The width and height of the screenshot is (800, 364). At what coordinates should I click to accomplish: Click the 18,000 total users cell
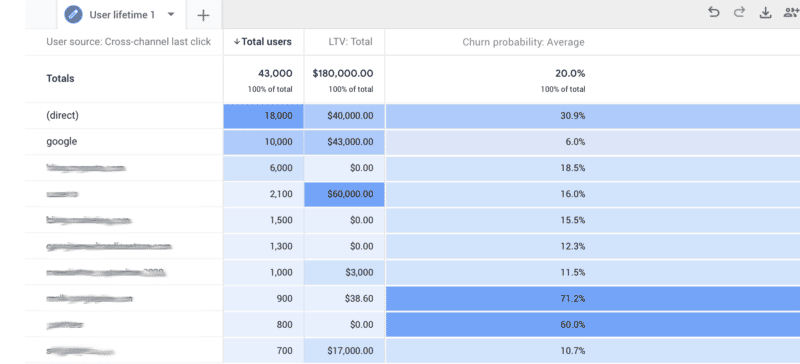(263, 116)
